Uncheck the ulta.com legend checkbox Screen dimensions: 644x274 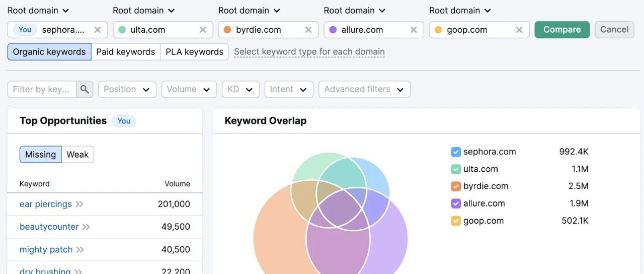click(x=456, y=169)
